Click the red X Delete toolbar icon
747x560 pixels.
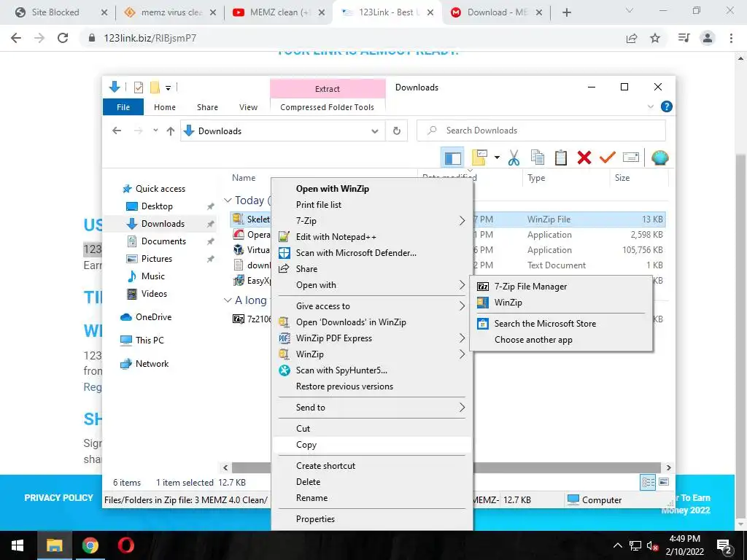pyautogui.click(x=584, y=157)
